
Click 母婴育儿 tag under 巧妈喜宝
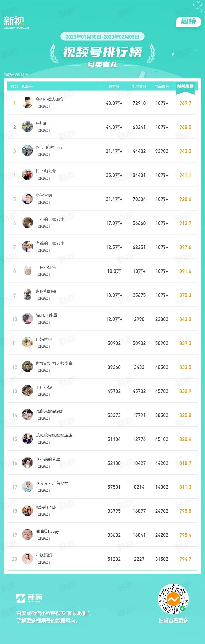coord(45,346)
